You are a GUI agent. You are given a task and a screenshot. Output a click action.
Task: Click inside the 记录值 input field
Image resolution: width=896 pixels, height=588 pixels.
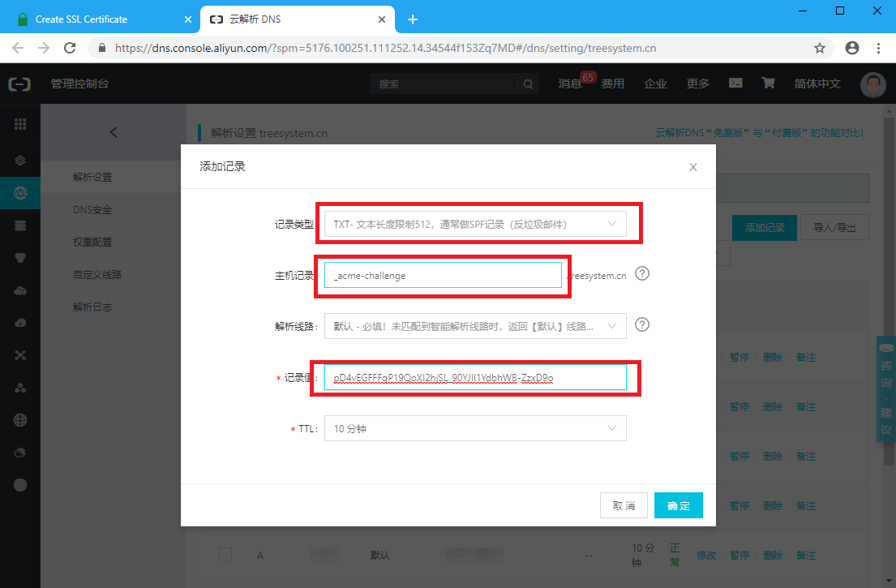point(475,376)
